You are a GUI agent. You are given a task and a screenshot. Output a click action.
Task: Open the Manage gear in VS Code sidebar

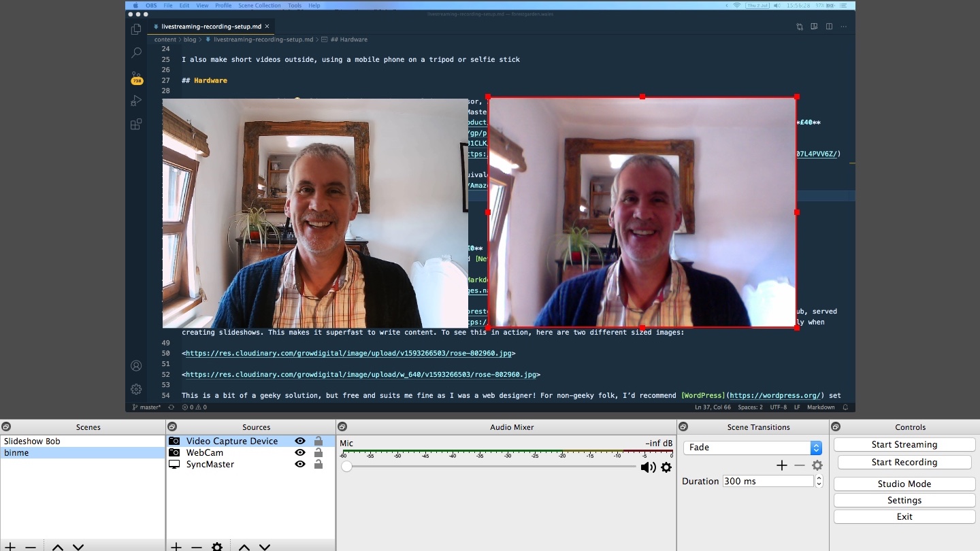(136, 390)
